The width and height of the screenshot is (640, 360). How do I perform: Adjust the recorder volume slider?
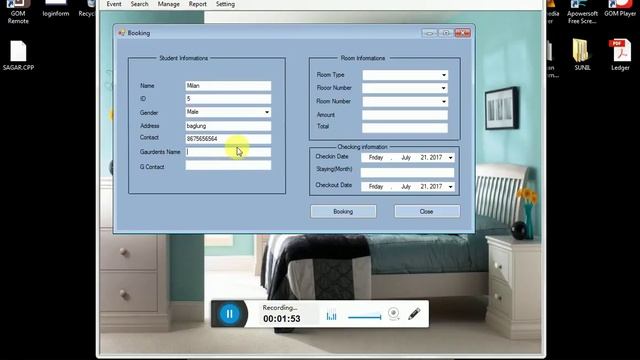[364, 316]
